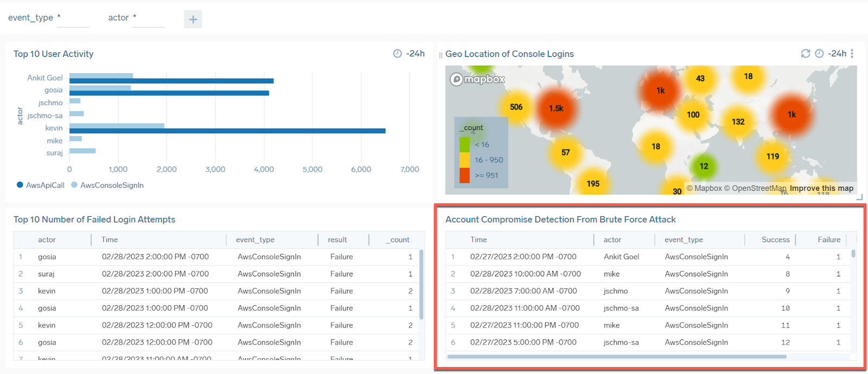The image size is (868, 374).
Task: Click the Mapbox logo on the map
Action: (477, 80)
